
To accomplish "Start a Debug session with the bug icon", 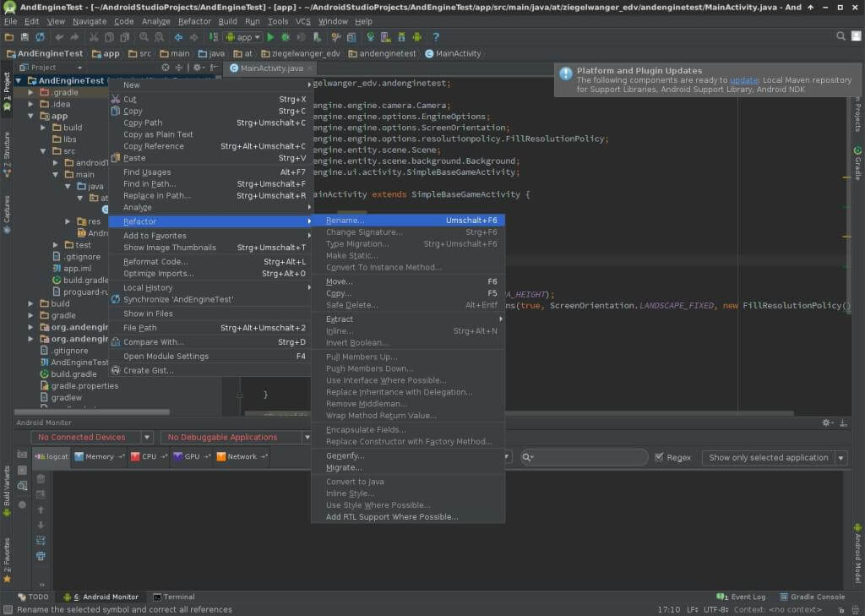I will (x=285, y=37).
